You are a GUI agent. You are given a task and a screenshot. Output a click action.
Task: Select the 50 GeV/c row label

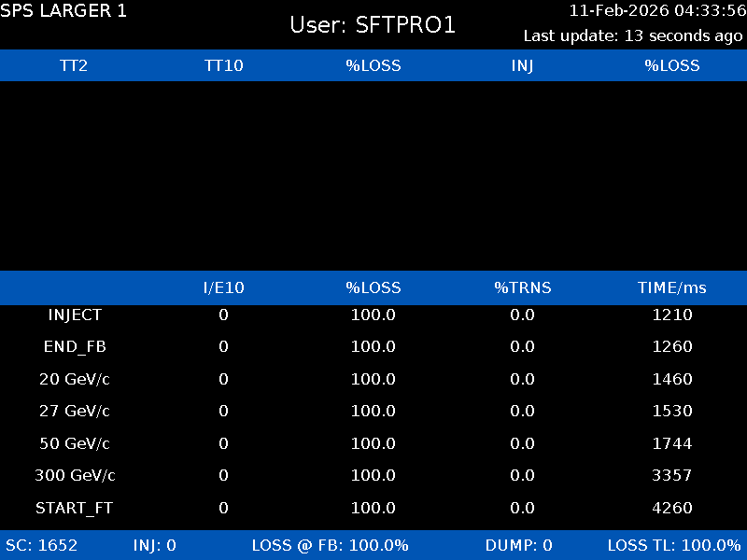pos(75,443)
